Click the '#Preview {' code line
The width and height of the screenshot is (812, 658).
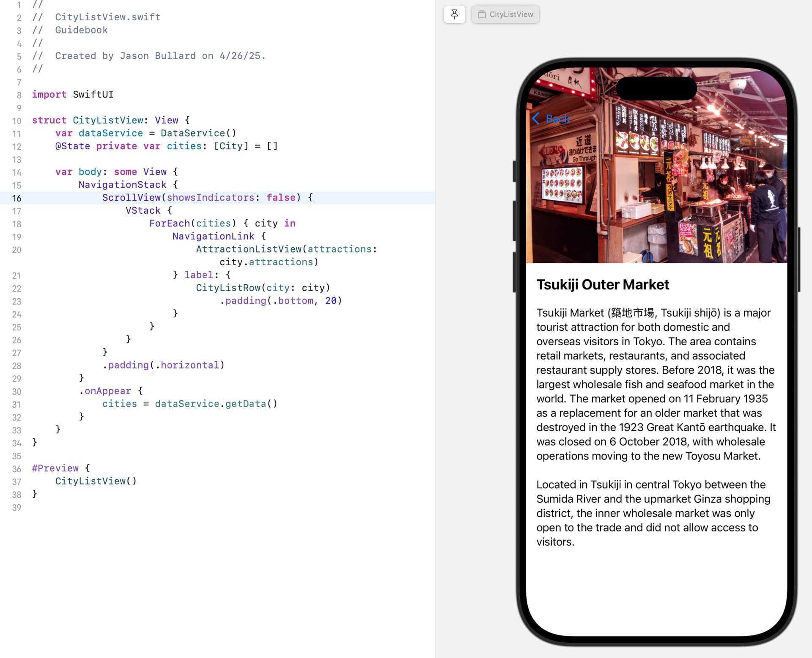61,468
